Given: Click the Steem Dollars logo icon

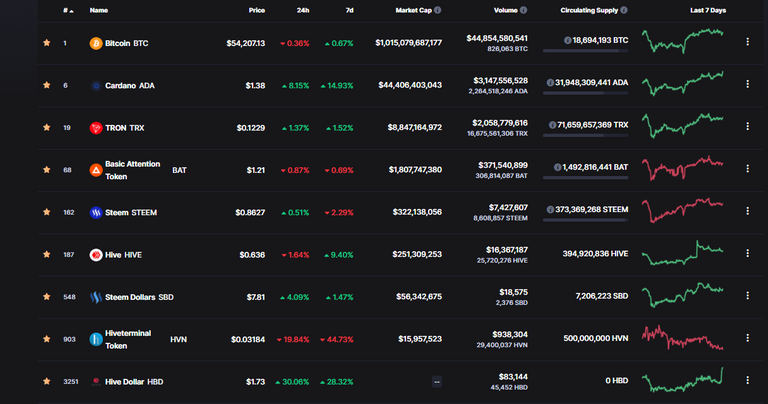Looking at the screenshot, I should coord(96,297).
